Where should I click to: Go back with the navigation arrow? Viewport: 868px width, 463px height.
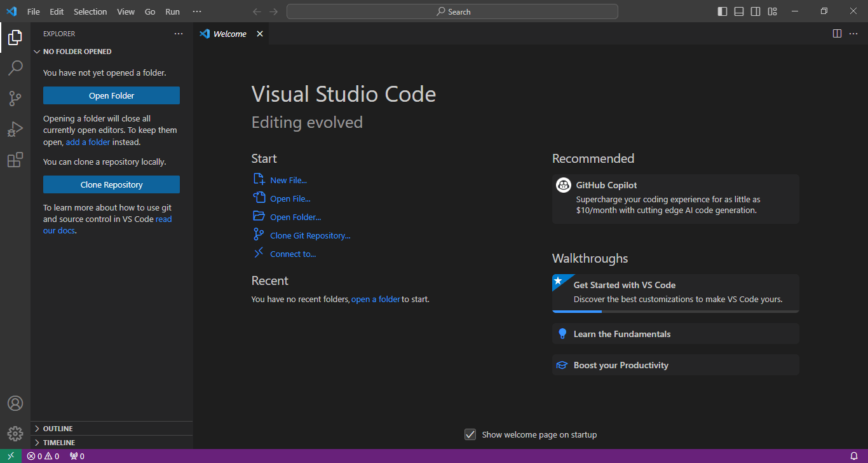click(257, 11)
